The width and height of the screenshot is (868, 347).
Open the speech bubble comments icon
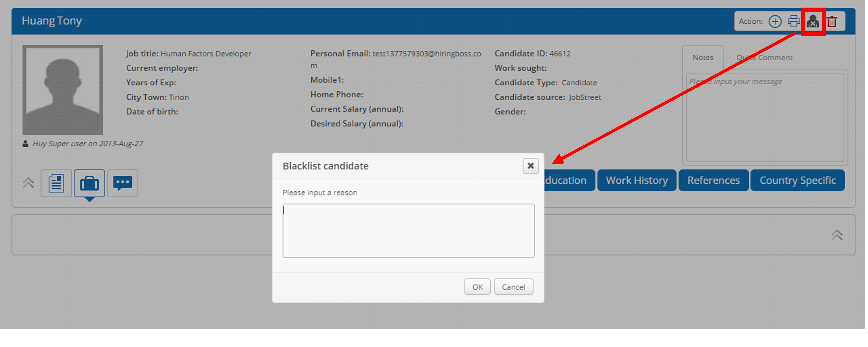click(x=123, y=183)
